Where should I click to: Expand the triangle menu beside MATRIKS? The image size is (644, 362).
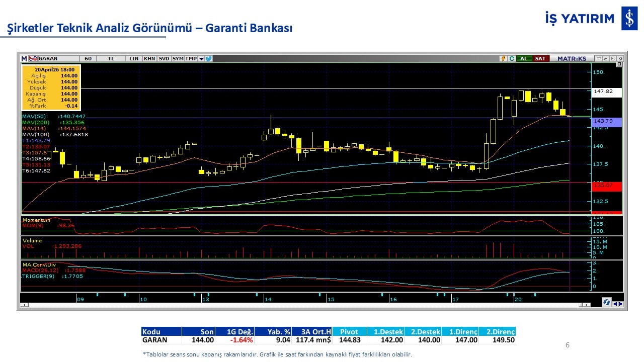[x=598, y=58]
